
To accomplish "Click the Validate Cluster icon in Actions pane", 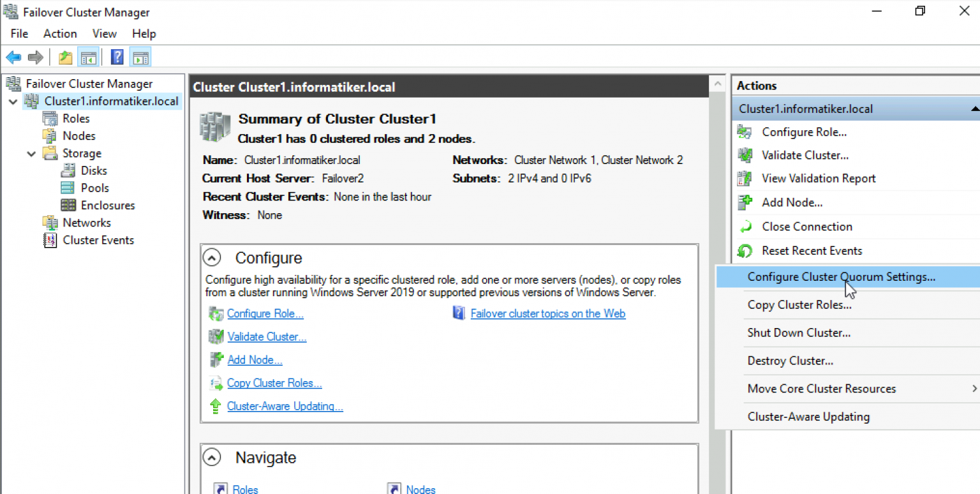I will [744, 154].
